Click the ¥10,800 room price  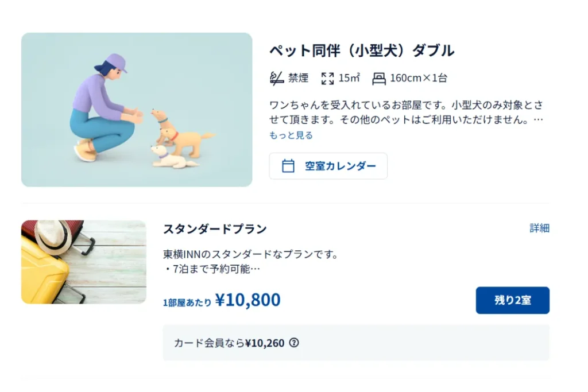coord(247,300)
